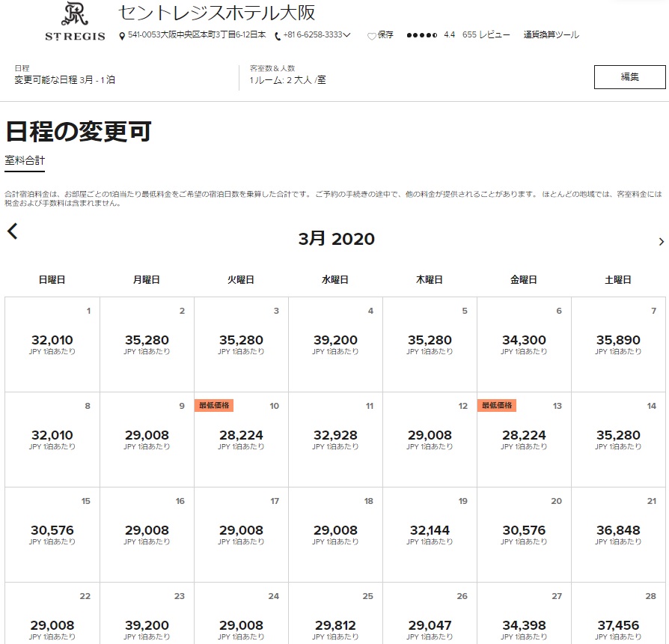
Task: Click the 月曜日 column header
Action: (147, 280)
